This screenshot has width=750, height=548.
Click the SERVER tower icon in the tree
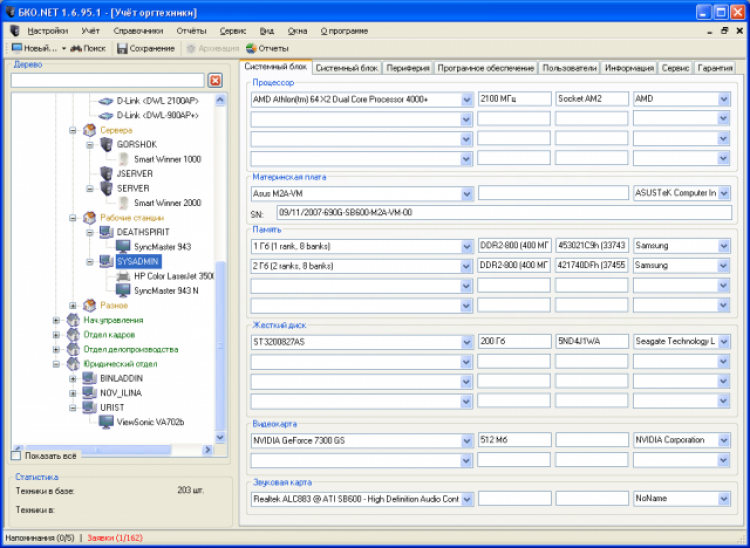pos(106,188)
